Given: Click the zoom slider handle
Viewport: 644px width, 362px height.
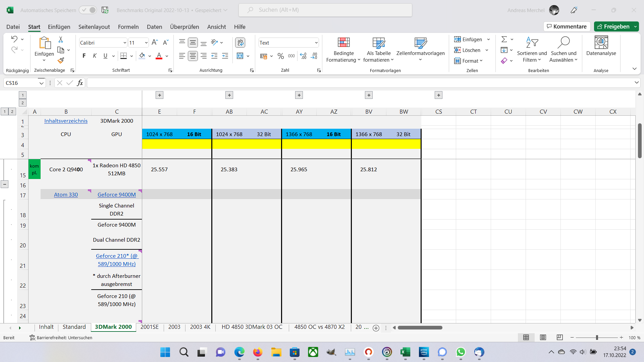Looking at the screenshot, I should [597, 338].
